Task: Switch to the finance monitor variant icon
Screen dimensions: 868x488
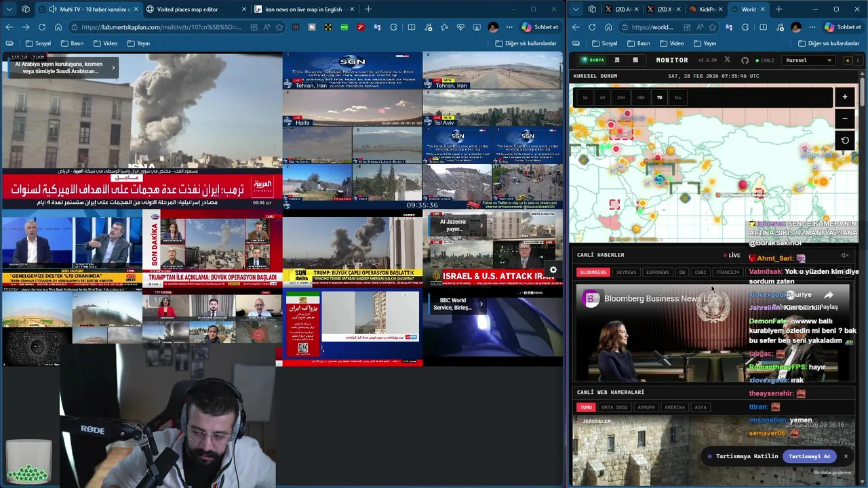Action: pyautogui.click(x=635, y=60)
